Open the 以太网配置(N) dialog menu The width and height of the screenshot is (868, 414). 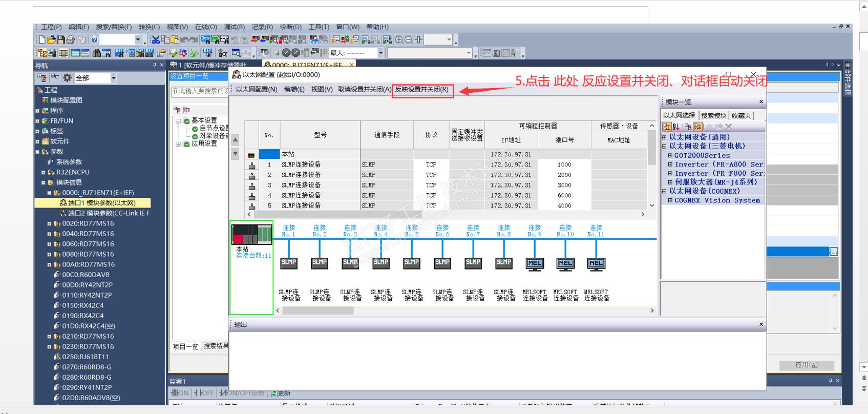click(x=257, y=89)
